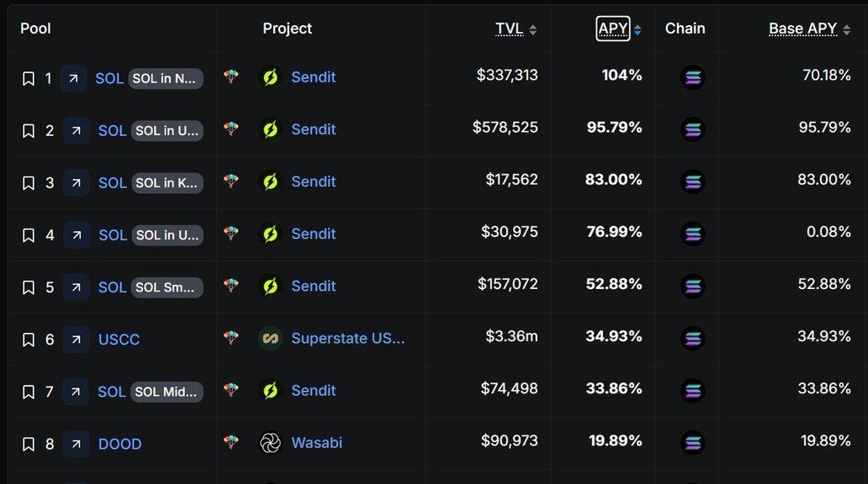Open external link arrow for row 2

[76, 130]
